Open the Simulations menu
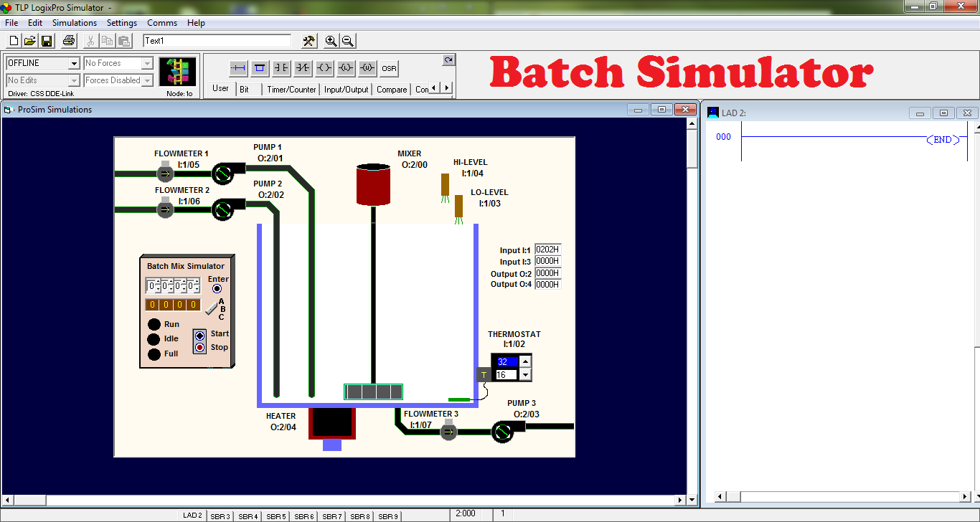This screenshot has height=522, width=980. coord(74,22)
